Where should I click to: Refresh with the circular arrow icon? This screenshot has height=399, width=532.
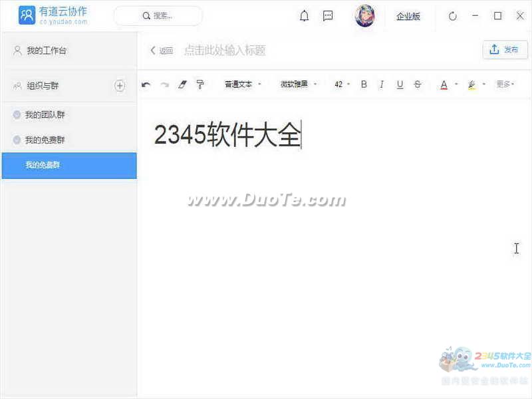pos(453,16)
